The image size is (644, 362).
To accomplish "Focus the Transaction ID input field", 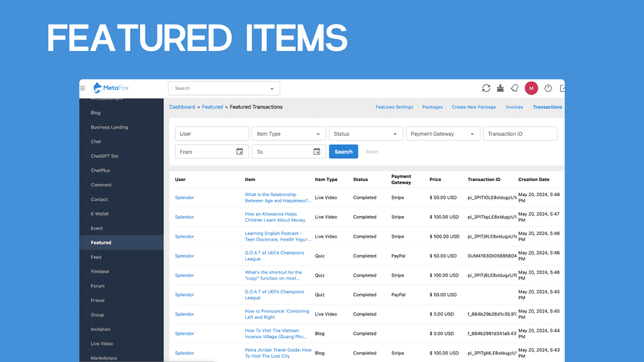I will tap(519, 134).
